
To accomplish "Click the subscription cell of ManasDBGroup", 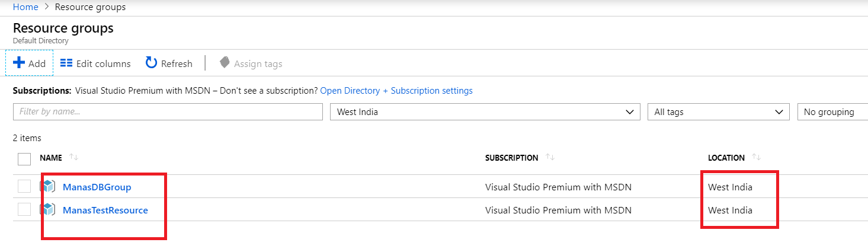I will click(558, 187).
